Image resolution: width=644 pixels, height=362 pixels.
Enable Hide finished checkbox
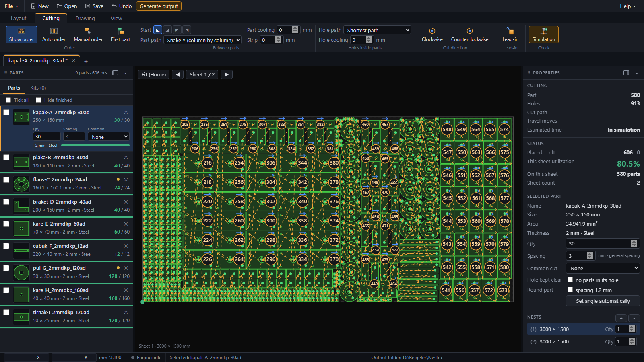click(x=39, y=100)
